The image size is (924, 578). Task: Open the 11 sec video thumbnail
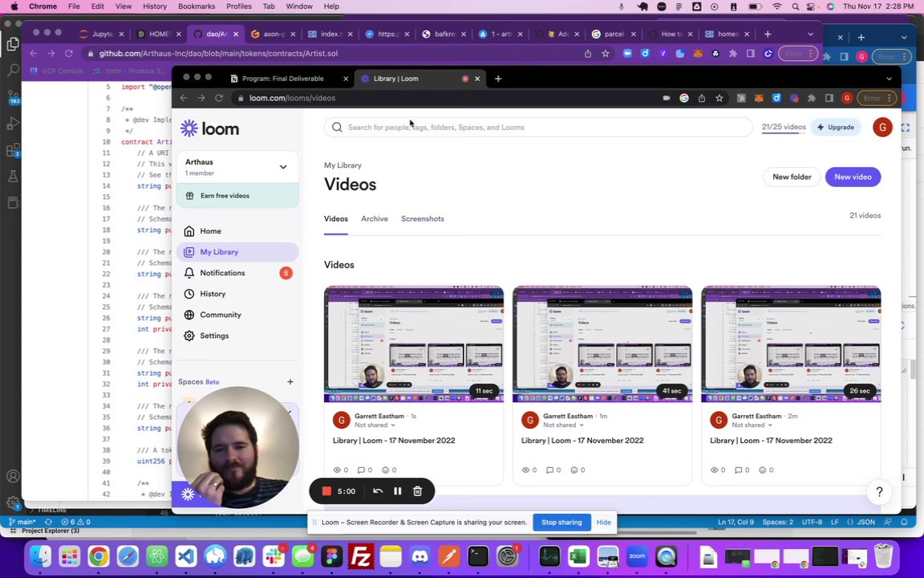pos(414,344)
